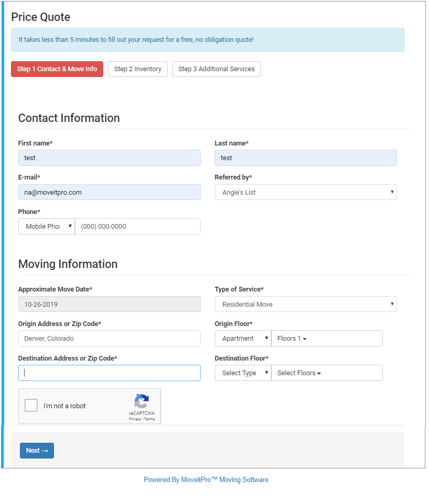The width and height of the screenshot is (429, 504).
Task: Select the Step 1 Contact & Move Info tab
Action: [57, 69]
